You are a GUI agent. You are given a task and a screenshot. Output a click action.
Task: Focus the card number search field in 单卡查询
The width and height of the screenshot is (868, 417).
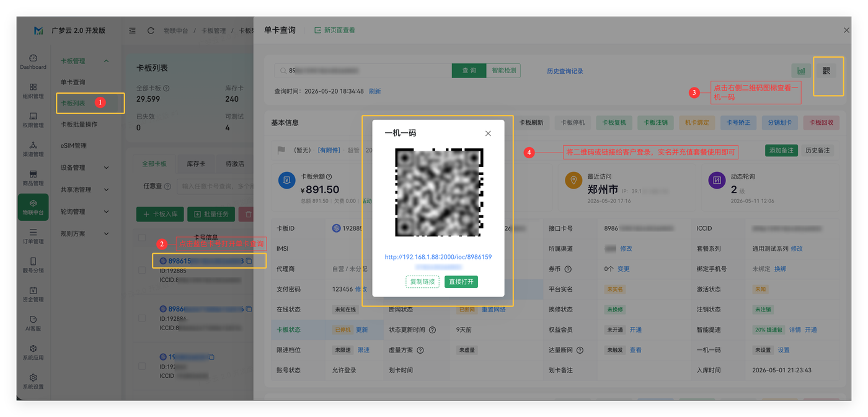363,71
